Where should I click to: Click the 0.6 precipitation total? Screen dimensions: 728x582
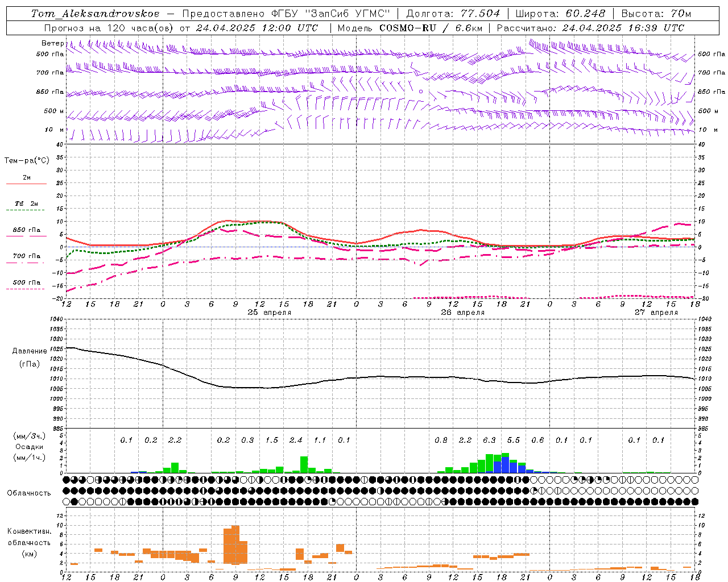[x=537, y=440]
